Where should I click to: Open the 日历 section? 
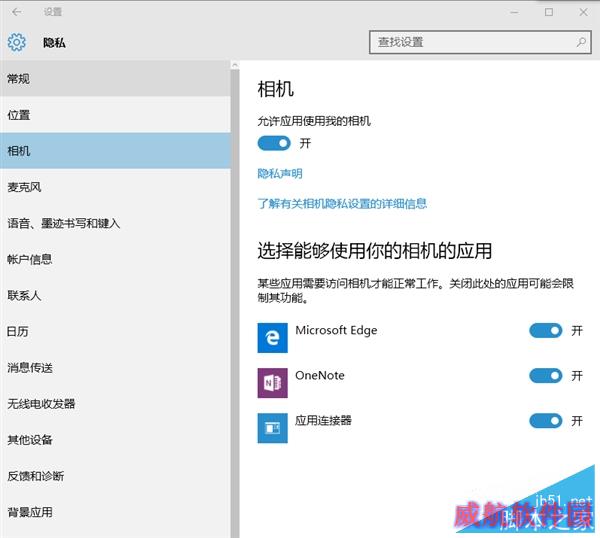point(115,331)
